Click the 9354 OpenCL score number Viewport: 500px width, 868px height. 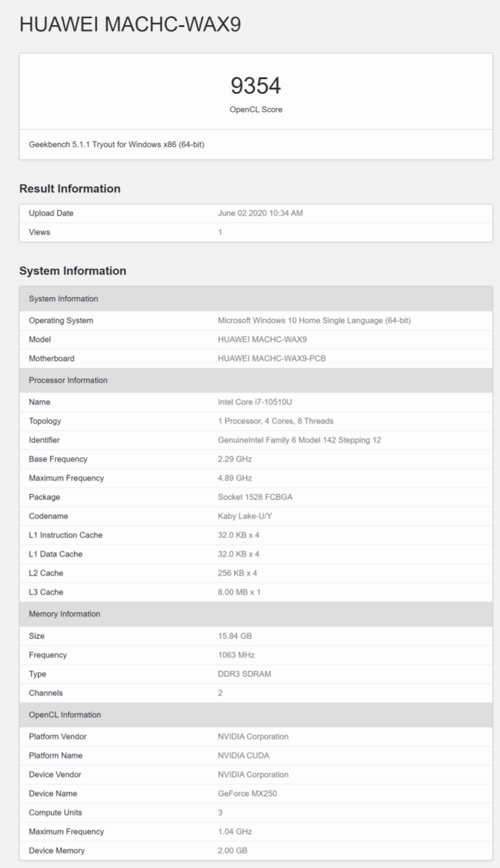pos(256,86)
